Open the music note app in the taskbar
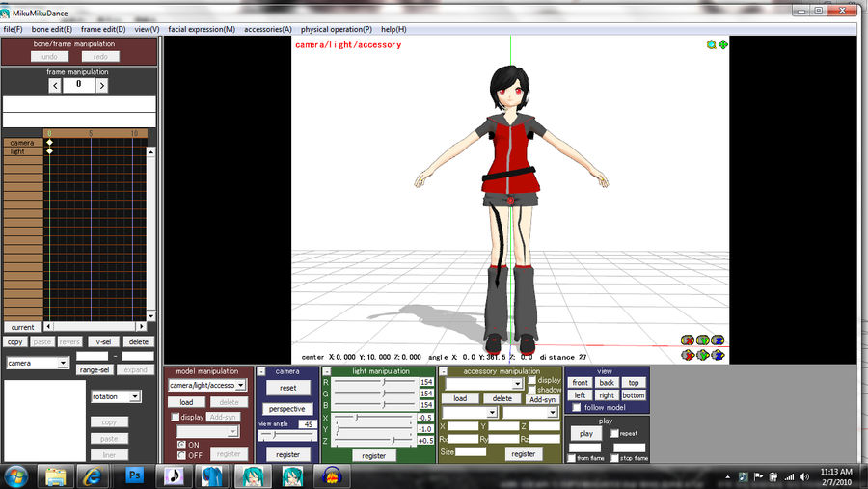 174,476
